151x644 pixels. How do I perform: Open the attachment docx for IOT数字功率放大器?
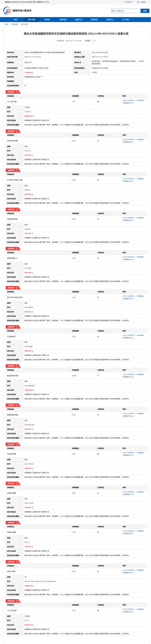133,180
